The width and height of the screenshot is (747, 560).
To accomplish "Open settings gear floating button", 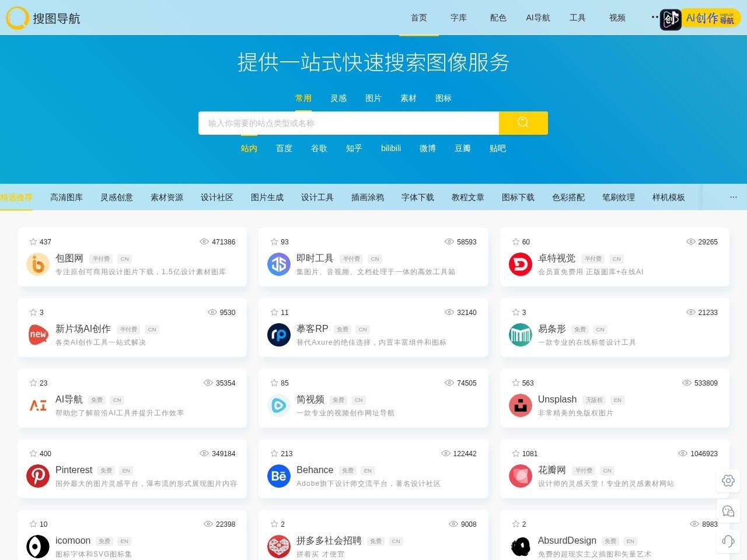I will 728,481.
